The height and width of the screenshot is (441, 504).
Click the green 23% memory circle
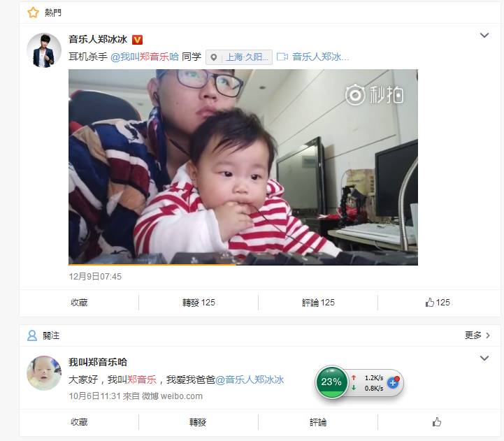click(331, 382)
